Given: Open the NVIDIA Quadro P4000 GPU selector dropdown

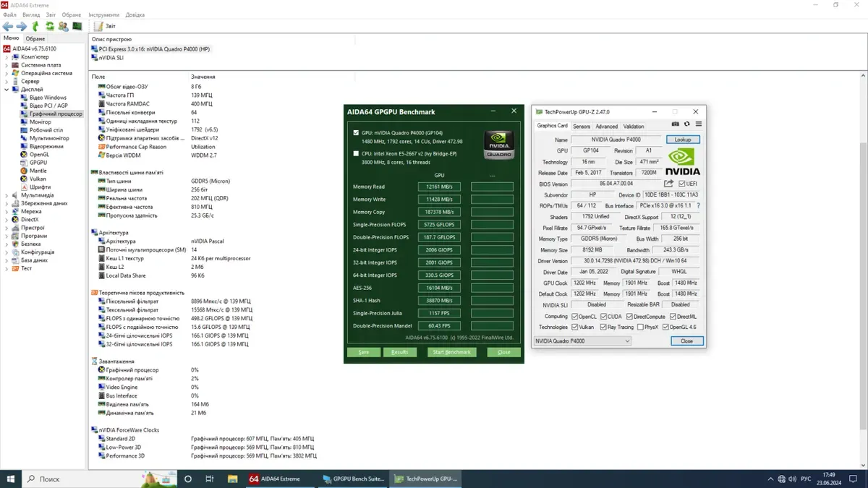Looking at the screenshot, I should [582, 341].
